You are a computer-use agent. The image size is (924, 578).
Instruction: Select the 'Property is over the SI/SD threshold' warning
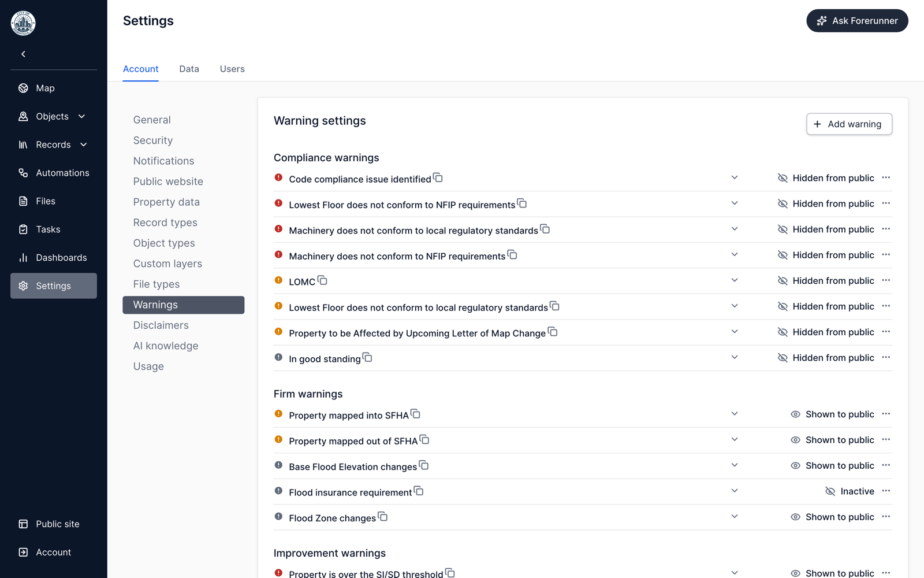pyautogui.click(x=366, y=573)
